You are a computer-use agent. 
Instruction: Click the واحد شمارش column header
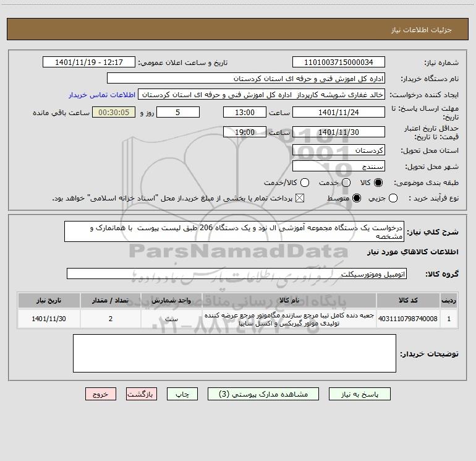[x=171, y=300]
